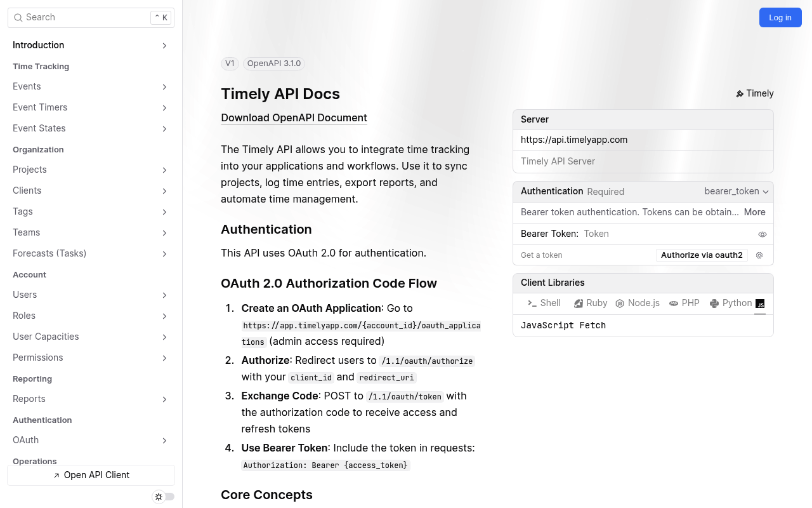Viewport: 812px width, 508px height.
Task: Click the V1 version badge
Action: point(230,63)
